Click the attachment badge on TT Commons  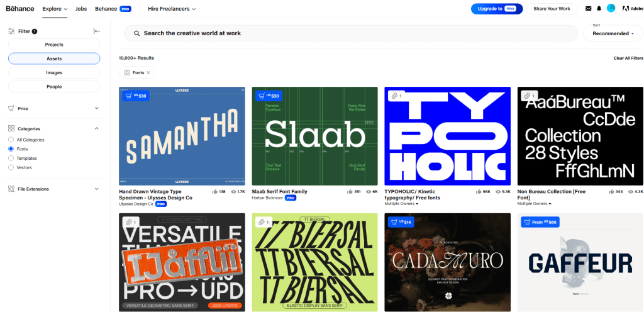pyautogui.click(x=131, y=222)
